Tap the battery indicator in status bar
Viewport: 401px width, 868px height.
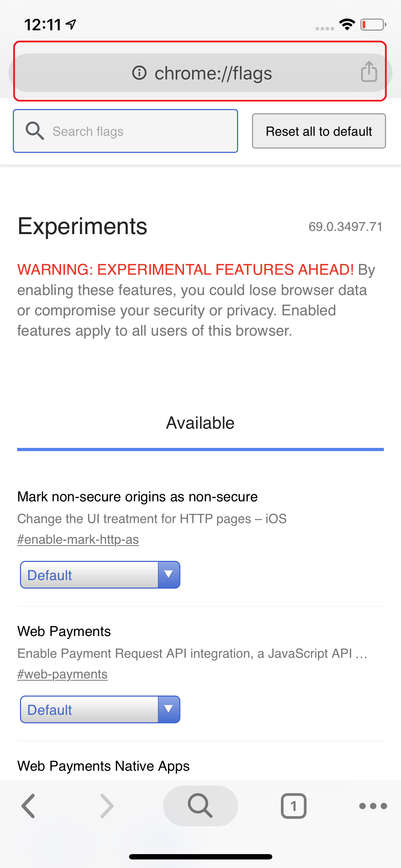(x=373, y=25)
